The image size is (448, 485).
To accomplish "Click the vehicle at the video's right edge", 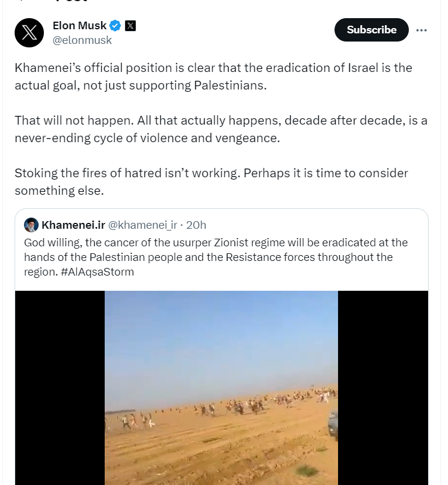I will (x=332, y=425).
